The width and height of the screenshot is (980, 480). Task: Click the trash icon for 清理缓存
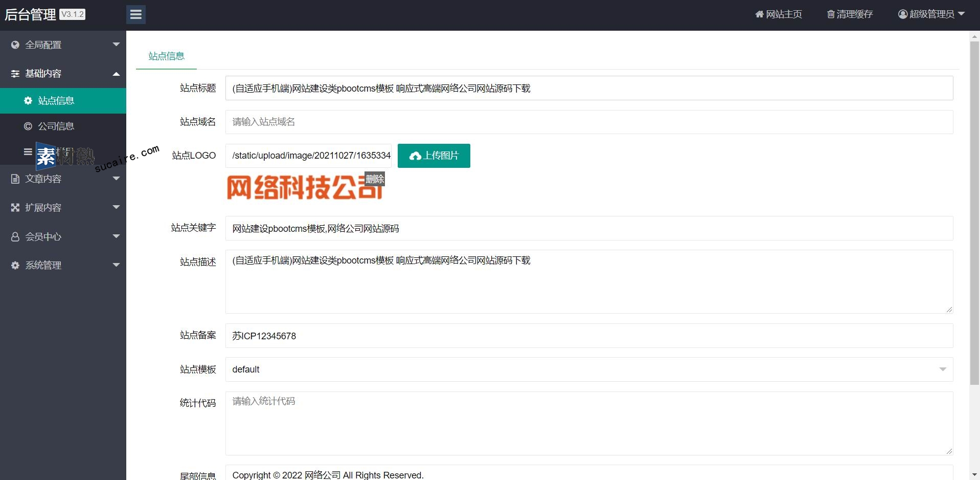pos(831,14)
